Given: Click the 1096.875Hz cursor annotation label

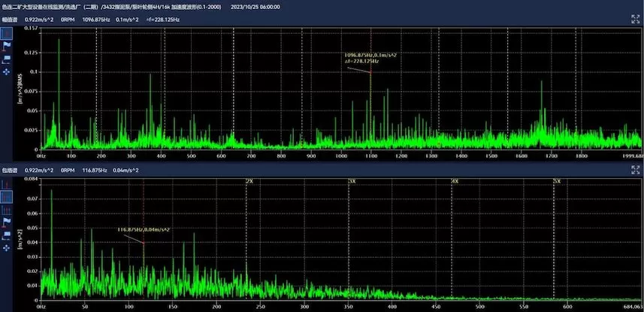Looking at the screenshot, I should pos(369,55).
